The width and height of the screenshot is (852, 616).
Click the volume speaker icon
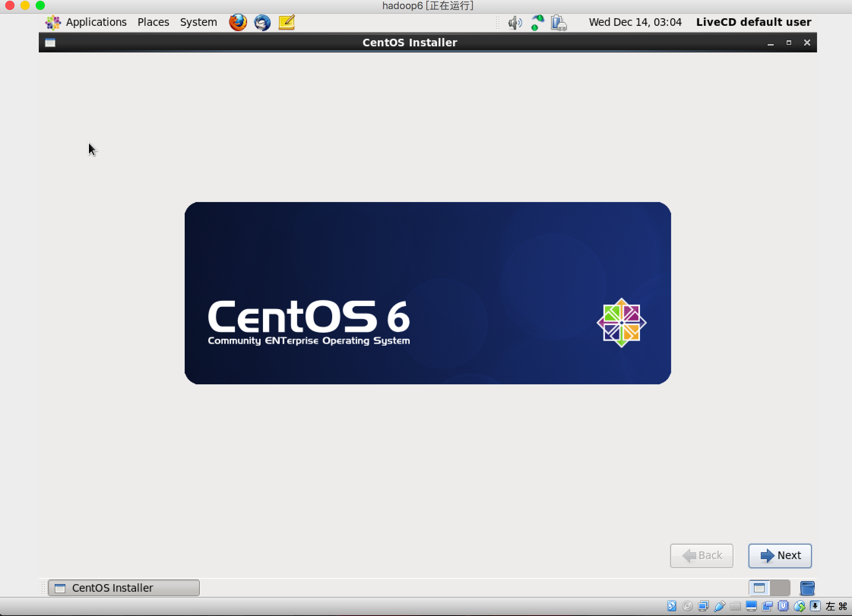[x=515, y=23]
